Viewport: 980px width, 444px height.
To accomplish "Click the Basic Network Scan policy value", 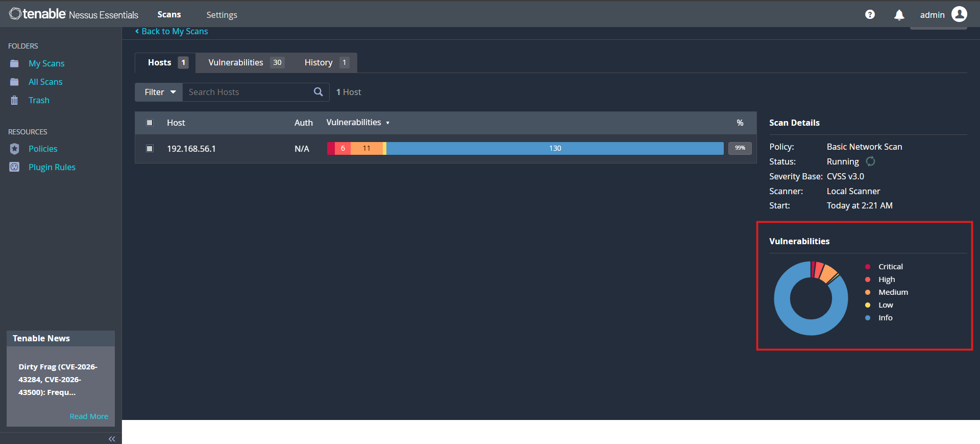I will pyautogui.click(x=864, y=147).
